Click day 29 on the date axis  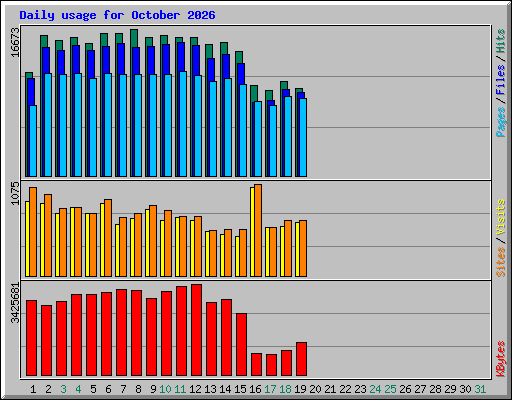click(x=450, y=389)
